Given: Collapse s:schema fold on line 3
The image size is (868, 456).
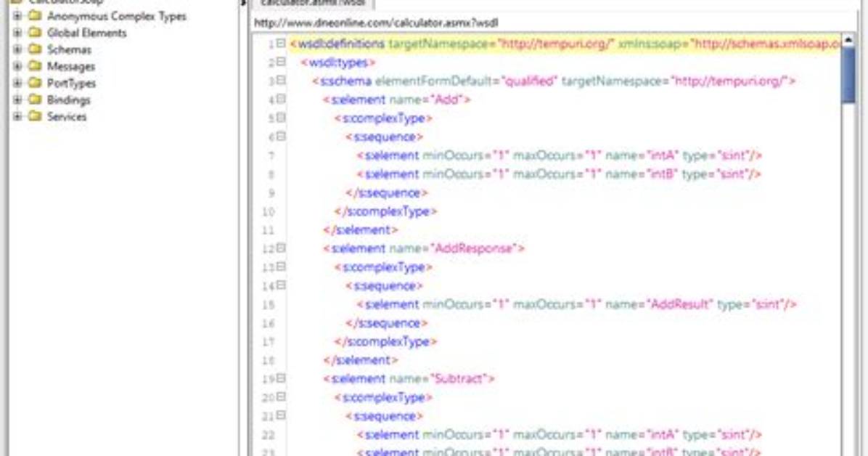Looking at the screenshot, I should 281,81.
